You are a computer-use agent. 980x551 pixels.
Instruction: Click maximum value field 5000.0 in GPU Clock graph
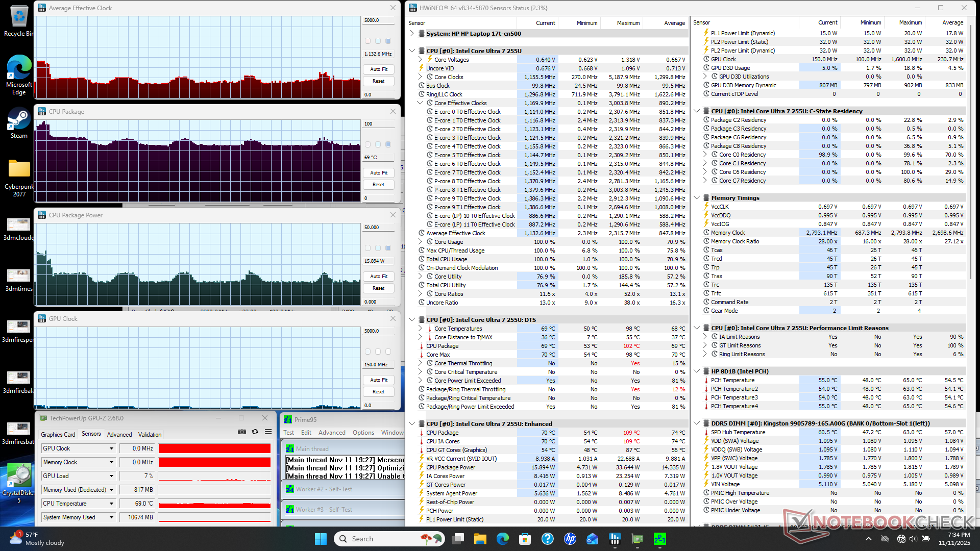[378, 331]
